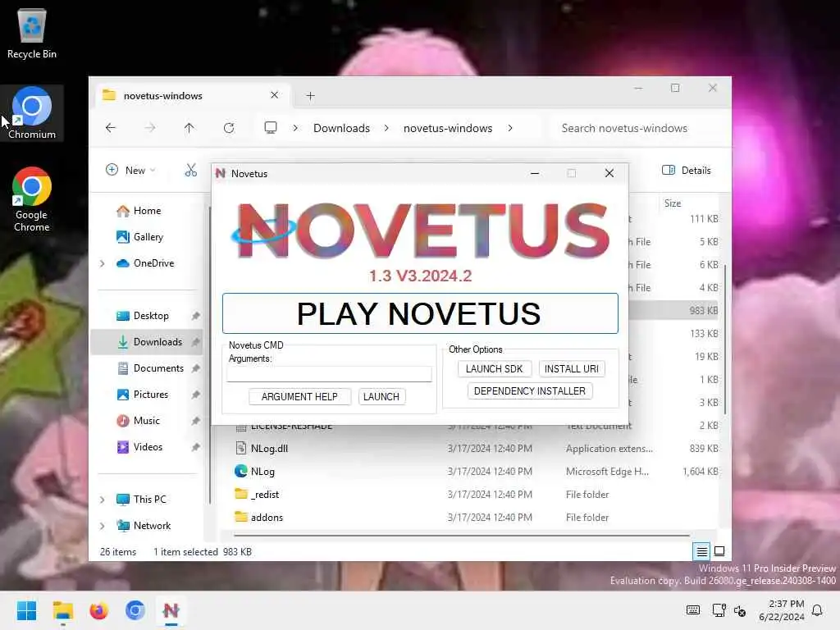Click the pin icon next to Desktop
840x630 pixels.
point(195,316)
